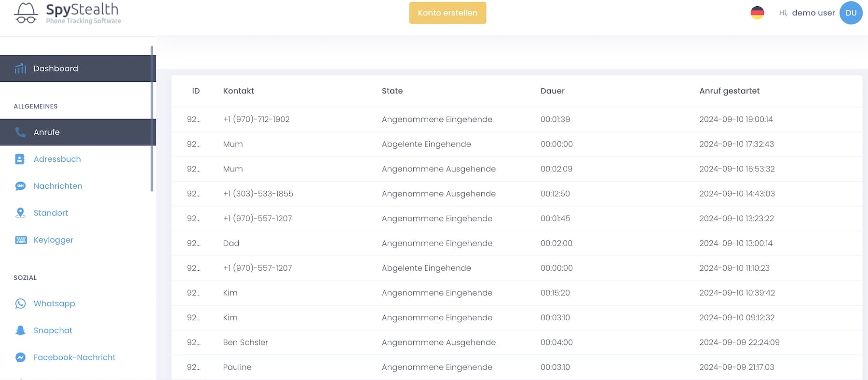The height and width of the screenshot is (380, 868).
Task: Click Kim call at 10:39:42 state
Action: tap(437, 293)
